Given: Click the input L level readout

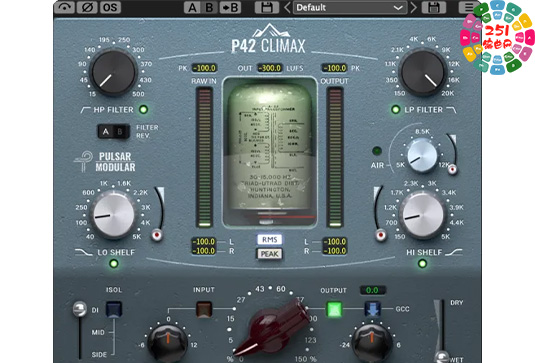Looking at the screenshot, I should [204, 242].
